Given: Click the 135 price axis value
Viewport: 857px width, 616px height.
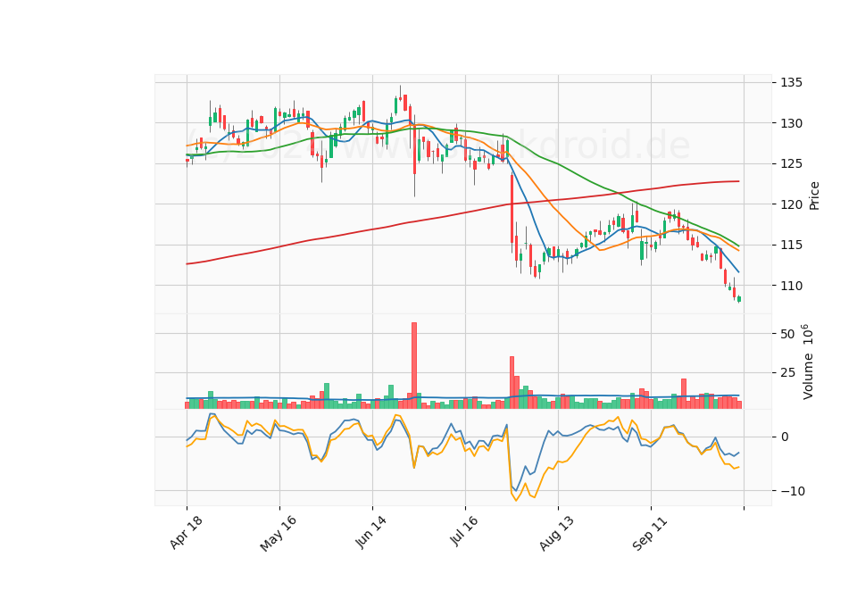Looking at the screenshot, I should tap(792, 82).
